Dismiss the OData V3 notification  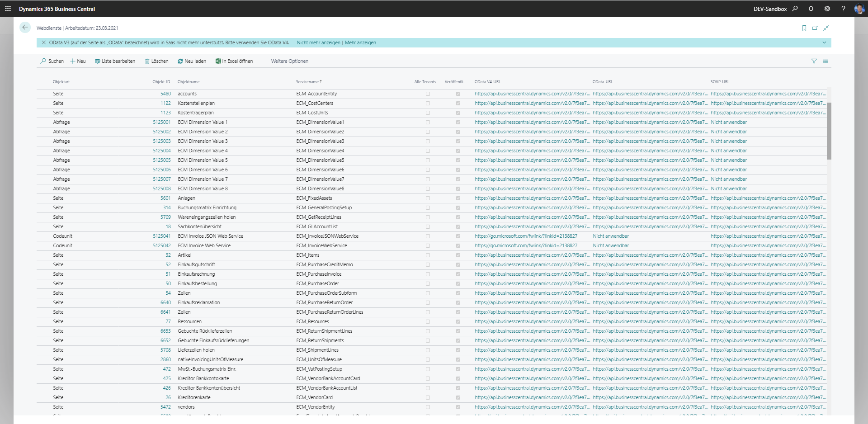[x=43, y=42]
